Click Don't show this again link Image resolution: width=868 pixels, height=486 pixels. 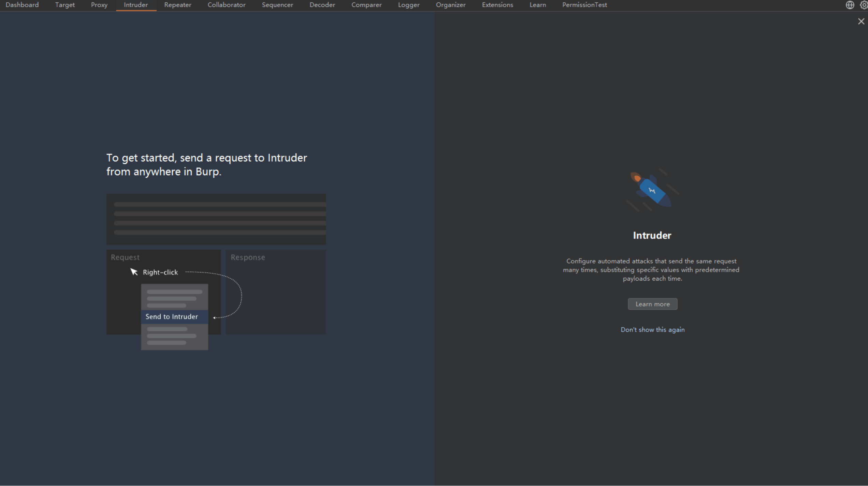coord(652,329)
